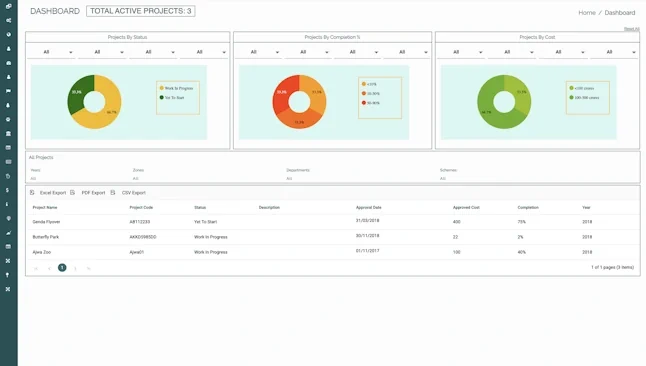
Task: Click the Excel Export button
Action: click(53, 192)
